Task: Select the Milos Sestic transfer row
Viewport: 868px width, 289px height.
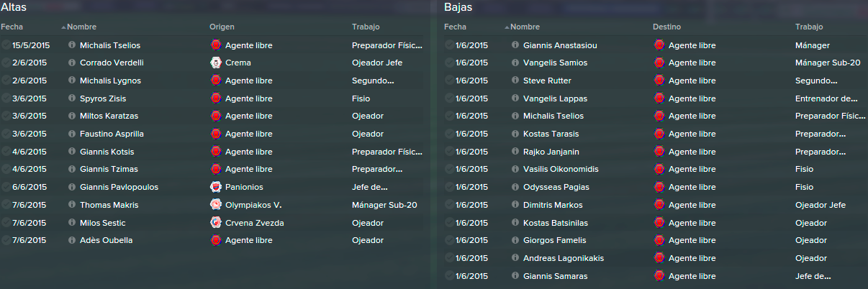Action: (217, 223)
